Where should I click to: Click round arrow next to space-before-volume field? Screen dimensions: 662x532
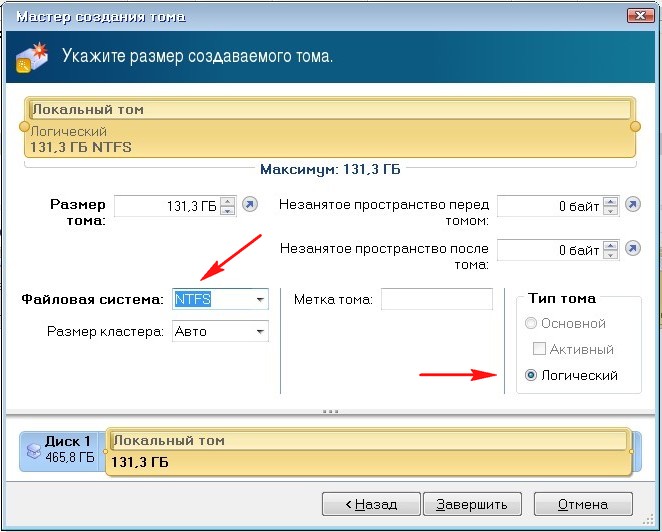[632, 205]
